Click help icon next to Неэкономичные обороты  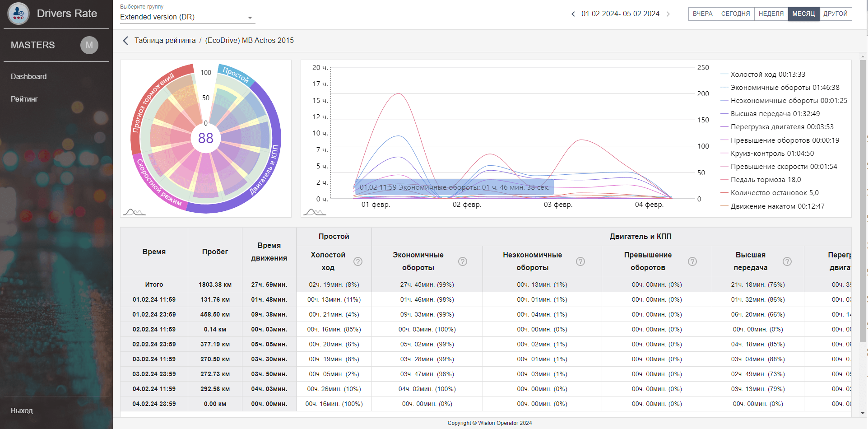(580, 261)
